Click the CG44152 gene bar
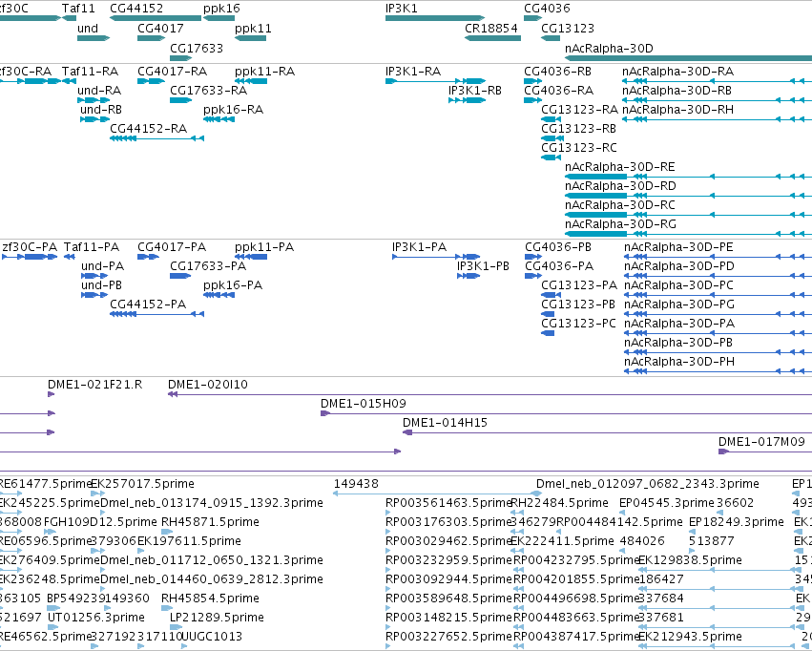 tap(156, 18)
